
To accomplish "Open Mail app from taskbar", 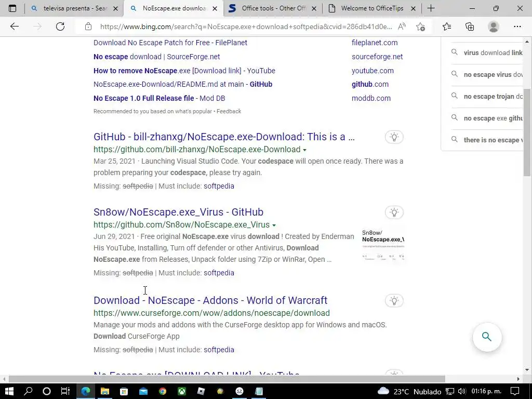I will click(143, 391).
